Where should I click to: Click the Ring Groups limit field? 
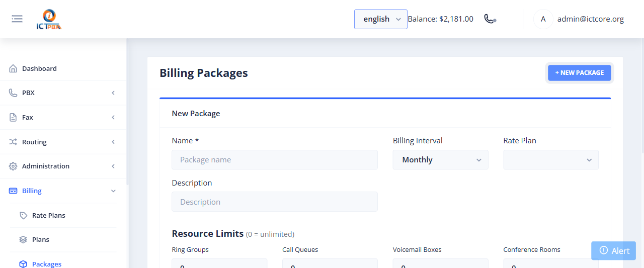[219, 263]
